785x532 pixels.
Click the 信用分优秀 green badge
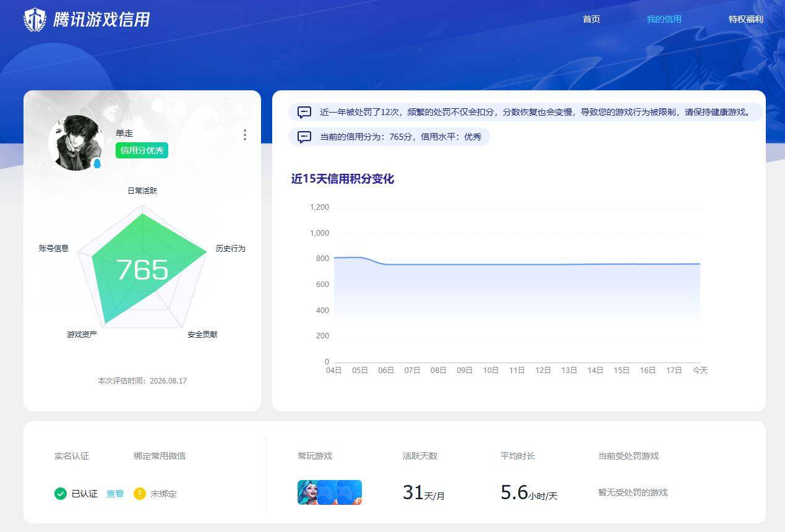coord(142,150)
